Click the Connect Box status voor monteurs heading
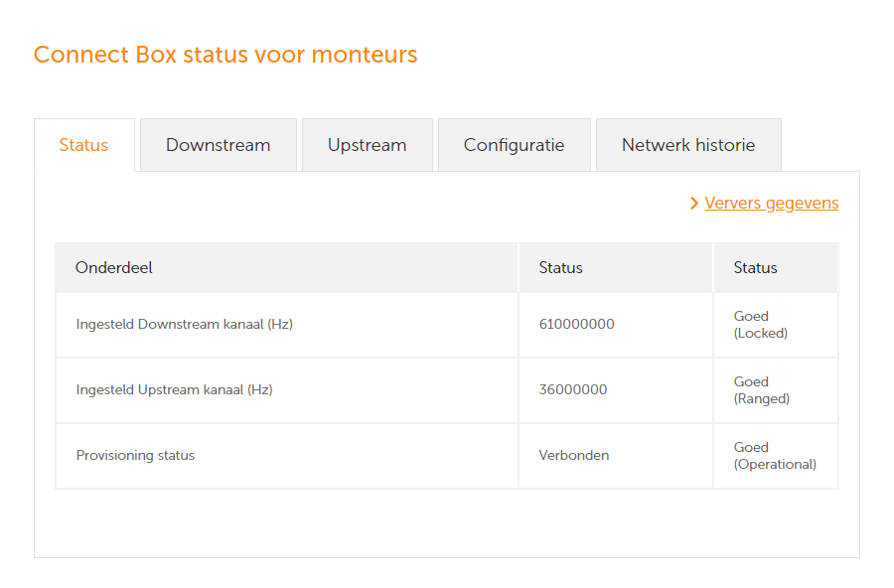894x588 pixels. (225, 55)
